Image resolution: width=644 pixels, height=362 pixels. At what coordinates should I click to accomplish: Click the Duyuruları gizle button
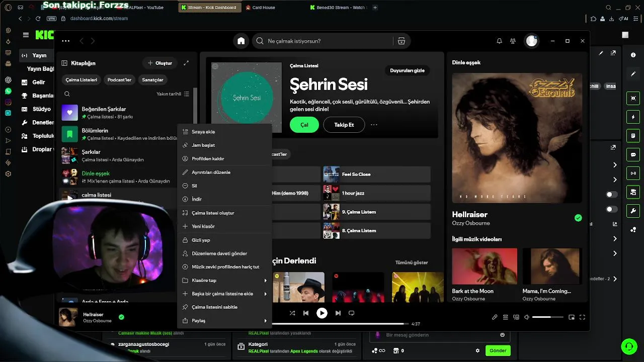(407, 70)
